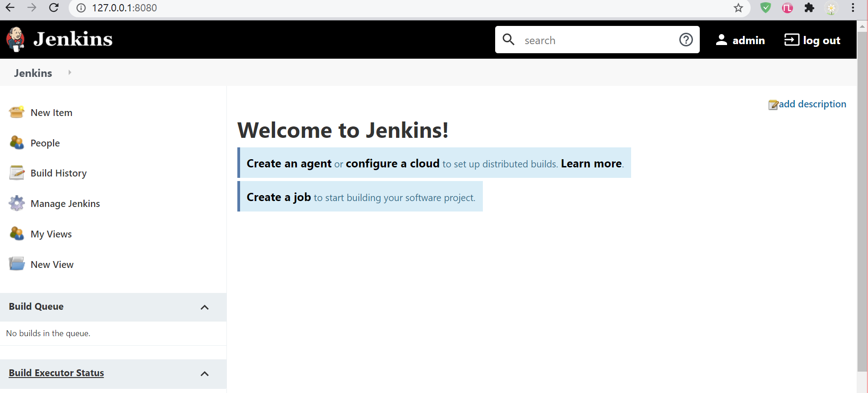The image size is (868, 393).
Task: Bookmark this page with the star icon
Action: 738,8
